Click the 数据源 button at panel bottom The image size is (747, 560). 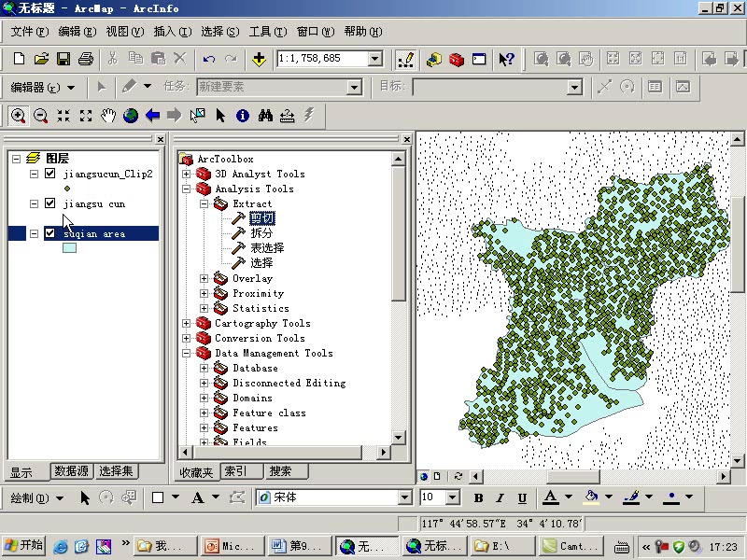tap(72, 471)
